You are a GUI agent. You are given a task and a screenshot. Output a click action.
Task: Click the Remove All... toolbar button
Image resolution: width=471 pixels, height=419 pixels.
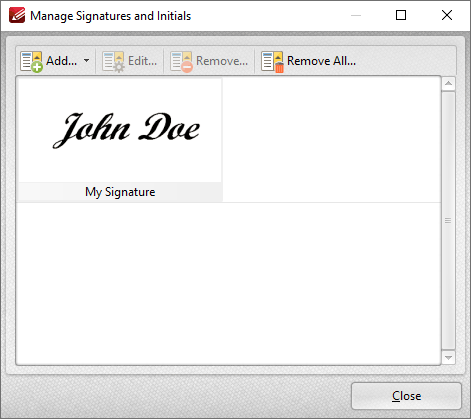(309, 61)
